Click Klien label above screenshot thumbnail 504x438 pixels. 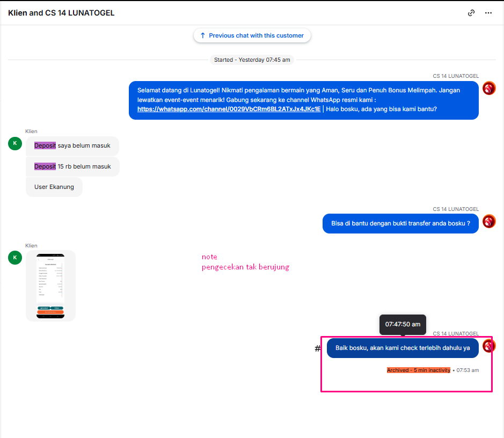(31, 245)
